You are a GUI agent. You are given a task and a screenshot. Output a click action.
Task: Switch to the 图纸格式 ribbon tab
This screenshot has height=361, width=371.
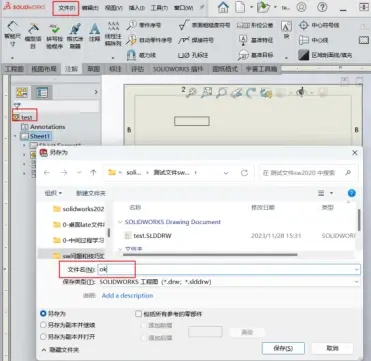coord(225,69)
